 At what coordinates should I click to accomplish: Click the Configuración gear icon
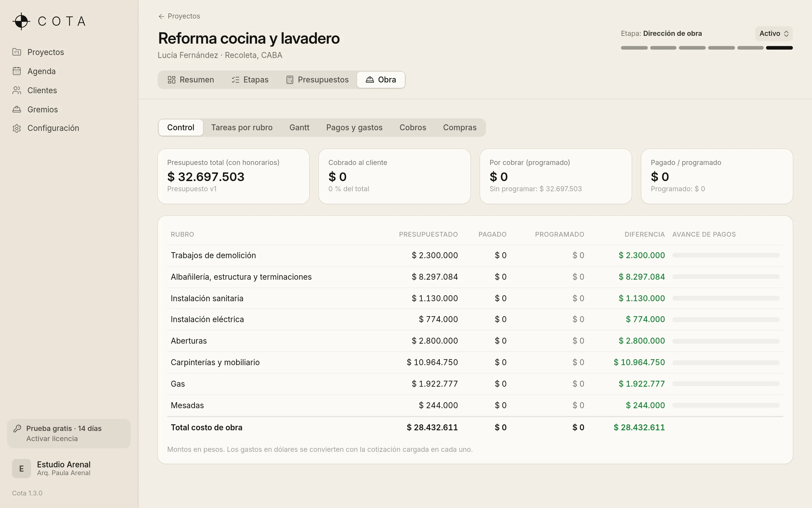[17, 128]
